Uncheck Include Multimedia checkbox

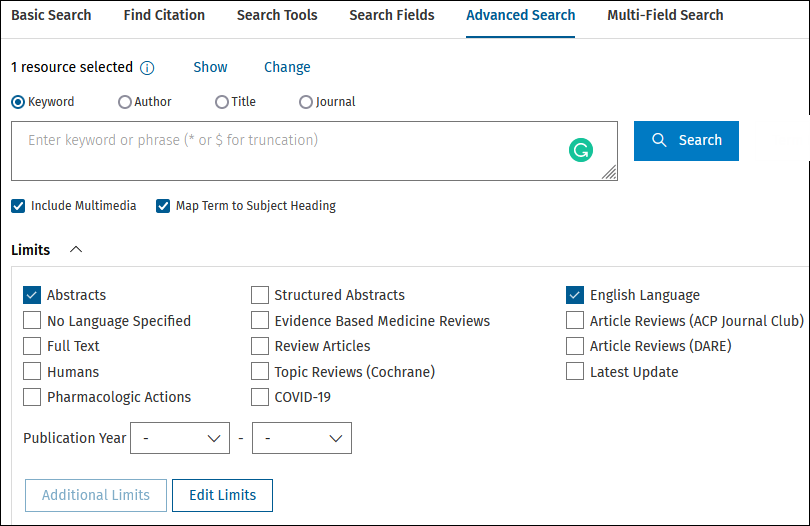pyautogui.click(x=18, y=206)
